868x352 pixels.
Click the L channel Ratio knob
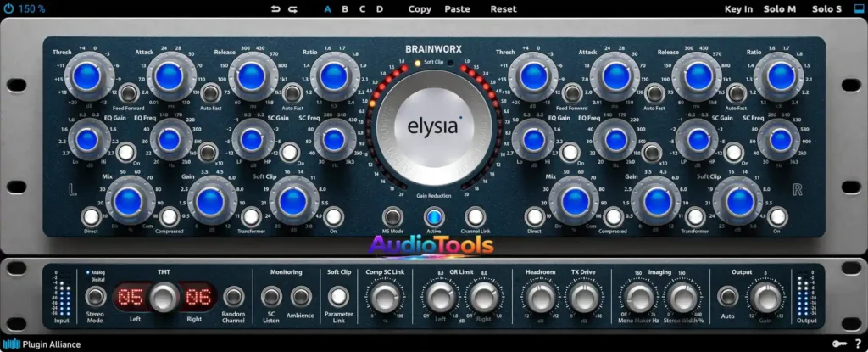point(334,76)
